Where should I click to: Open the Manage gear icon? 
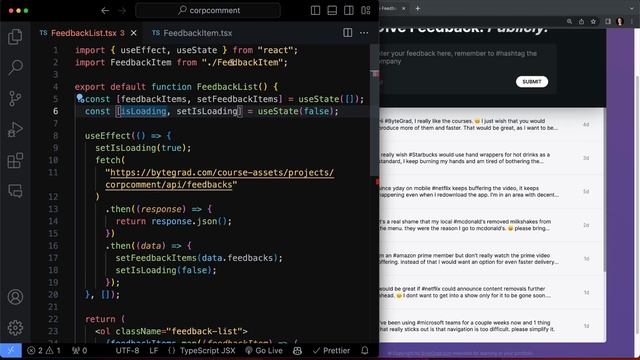(x=15, y=327)
